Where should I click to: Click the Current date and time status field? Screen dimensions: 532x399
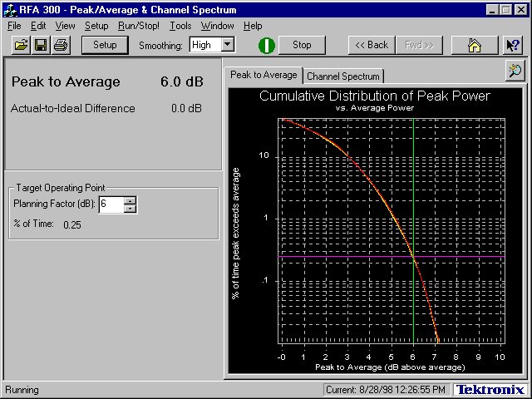tap(386, 390)
